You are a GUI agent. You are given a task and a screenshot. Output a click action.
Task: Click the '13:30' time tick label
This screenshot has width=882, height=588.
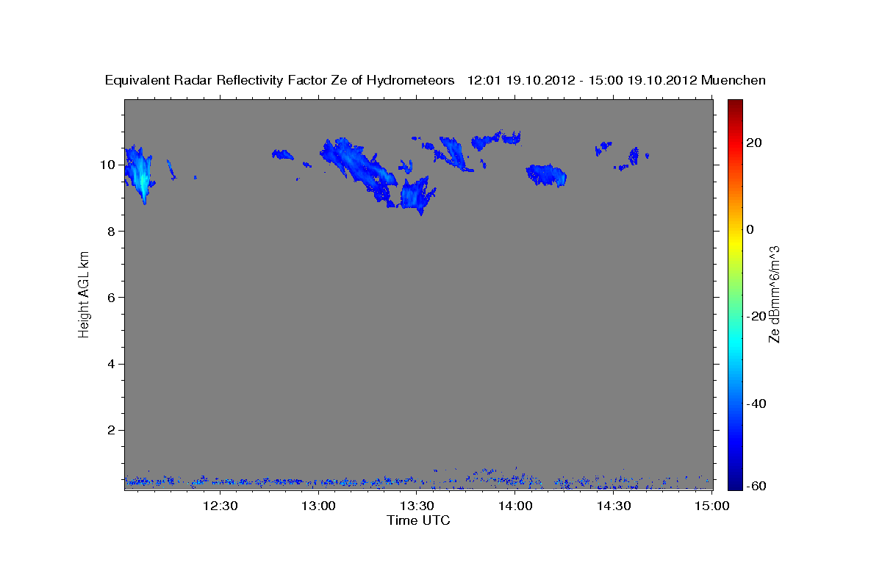coord(417,506)
